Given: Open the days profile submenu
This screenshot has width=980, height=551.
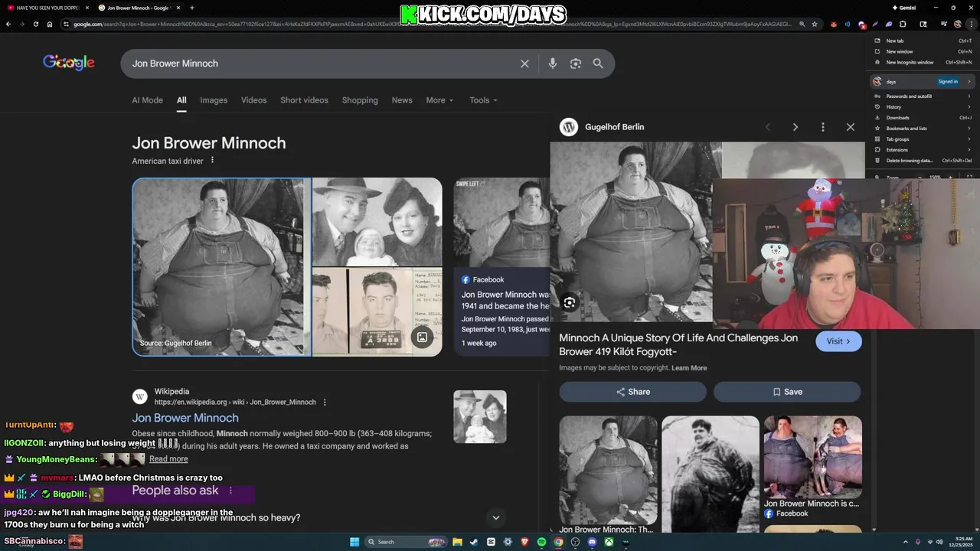Looking at the screenshot, I should pyautogui.click(x=922, y=81).
